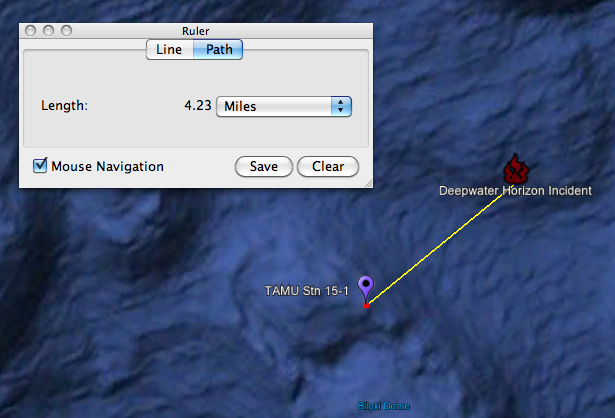
Task: Disable the Mouse Navigation checkbox
Action: click(x=40, y=165)
